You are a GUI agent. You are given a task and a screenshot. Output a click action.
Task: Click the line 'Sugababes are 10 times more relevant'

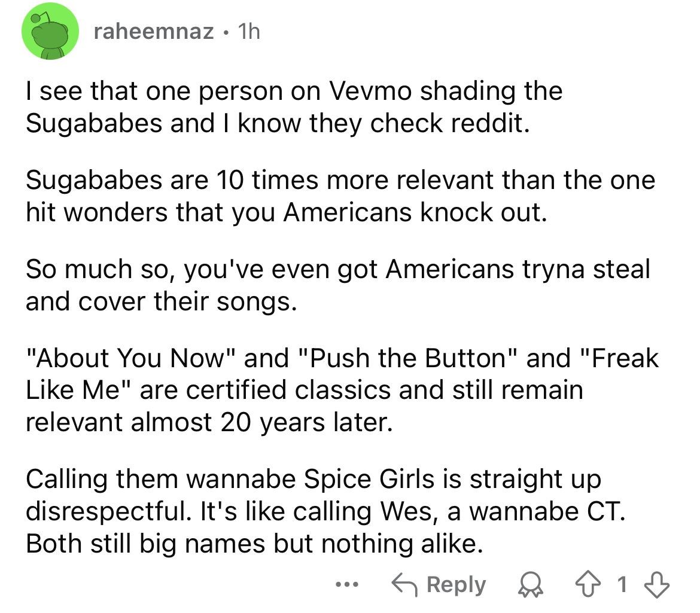[x=340, y=180]
